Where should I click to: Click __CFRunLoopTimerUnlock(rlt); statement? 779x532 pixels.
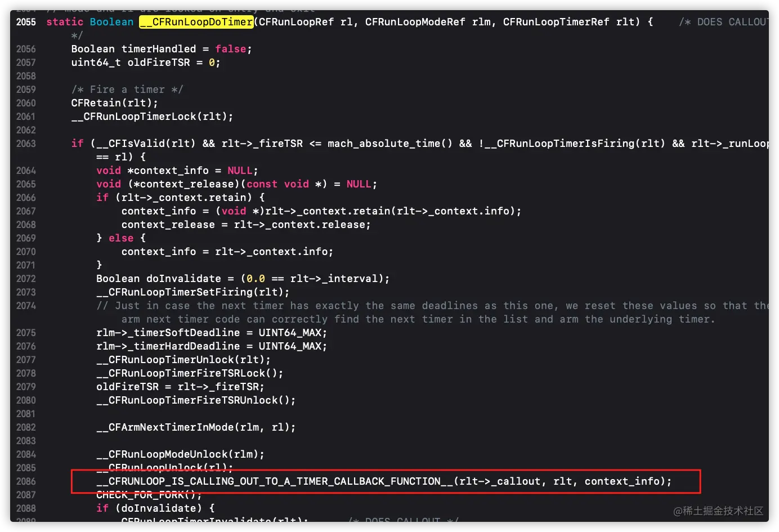(x=183, y=360)
